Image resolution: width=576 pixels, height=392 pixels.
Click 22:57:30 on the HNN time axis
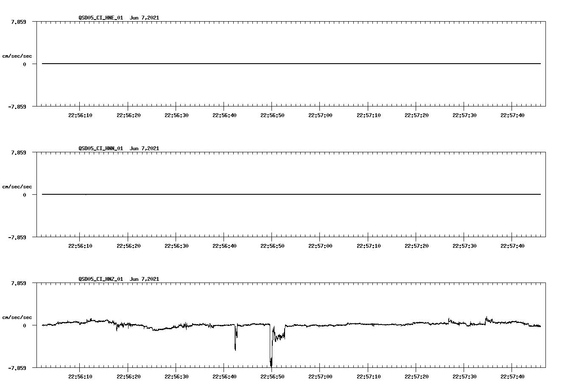(464, 246)
